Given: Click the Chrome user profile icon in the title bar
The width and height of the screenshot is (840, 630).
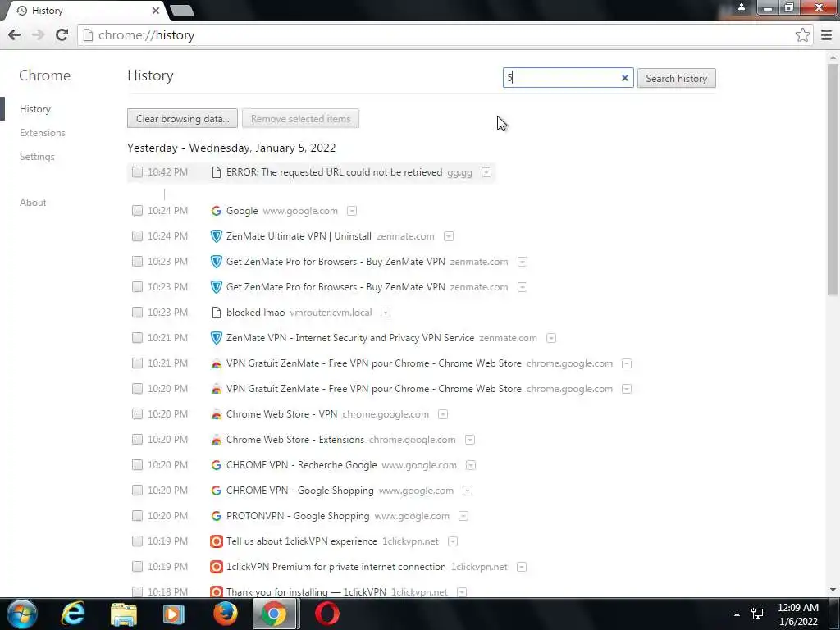Looking at the screenshot, I should [x=742, y=7].
